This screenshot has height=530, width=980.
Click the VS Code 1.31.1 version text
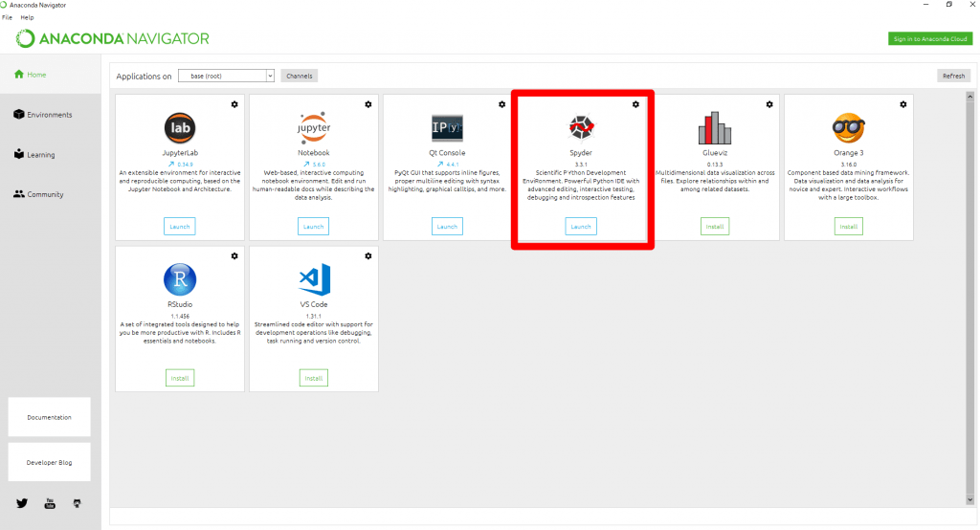(x=314, y=317)
